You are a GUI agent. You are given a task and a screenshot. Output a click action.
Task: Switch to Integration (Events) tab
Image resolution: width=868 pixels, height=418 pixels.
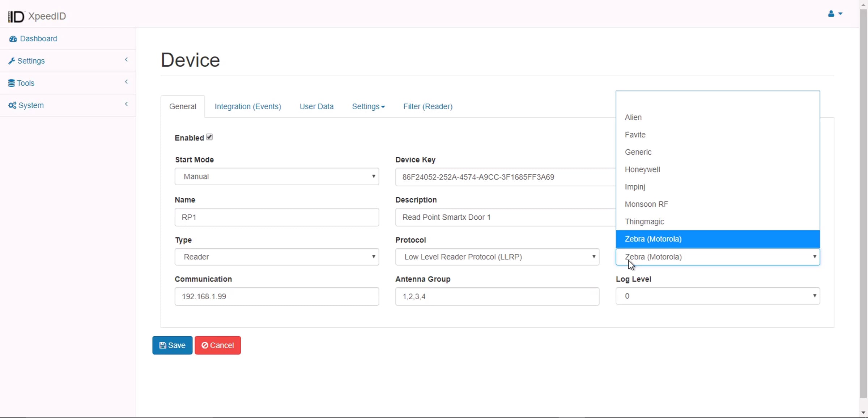click(x=248, y=106)
